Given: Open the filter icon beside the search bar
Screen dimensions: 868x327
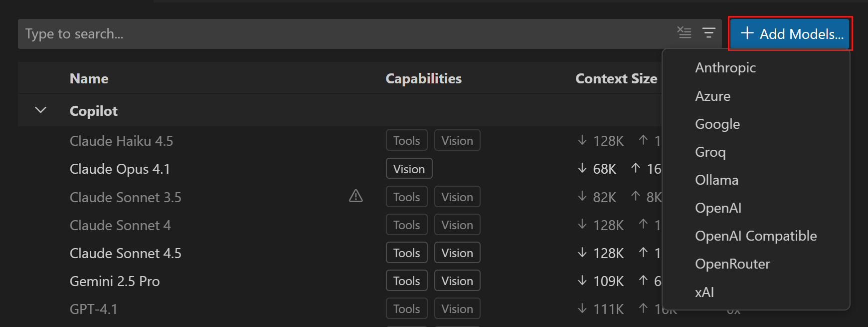Looking at the screenshot, I should tap(709, 33).
